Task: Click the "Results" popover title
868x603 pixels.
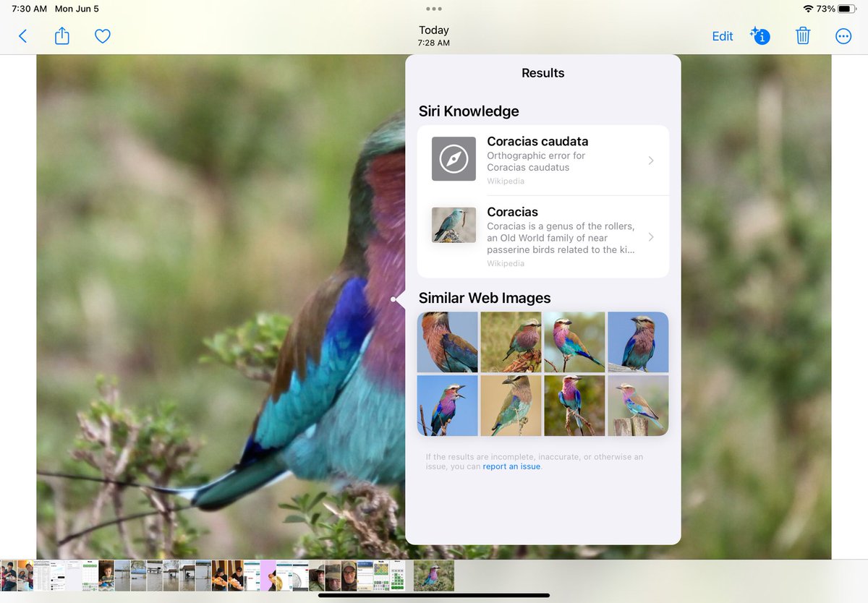Action: click(x=543, y=73)
